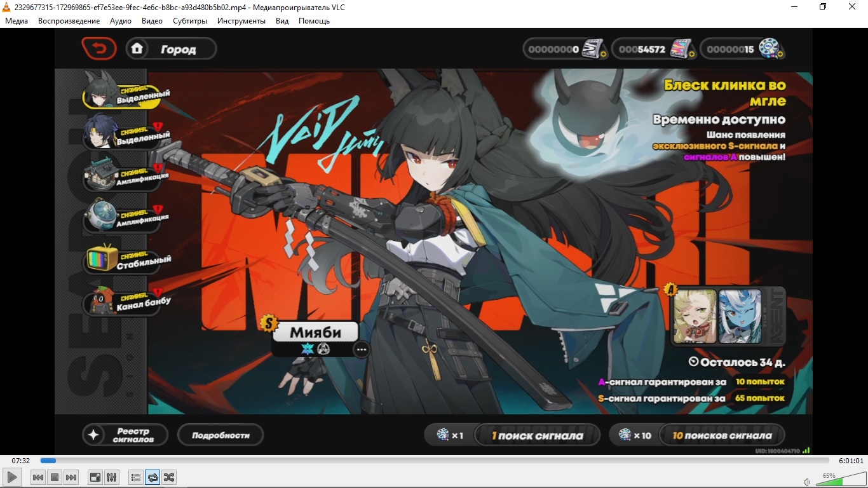Mute audio via speaker icon
Screen dimensions: 868x488
click(806, 482)
